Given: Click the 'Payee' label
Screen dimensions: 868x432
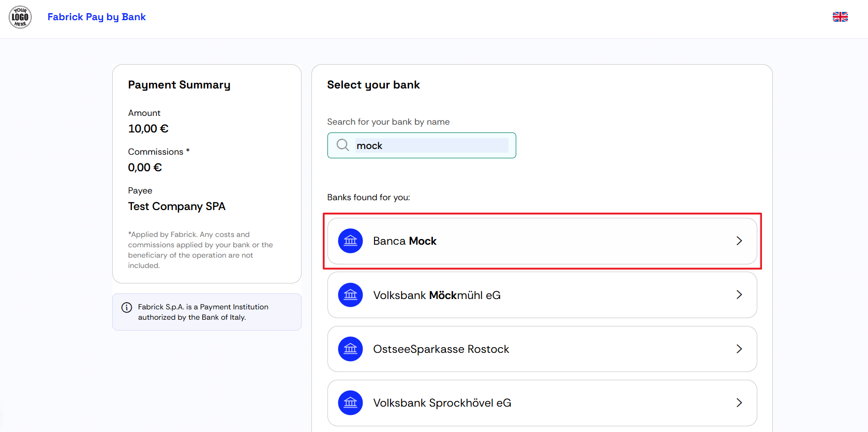Looking at the screenshot, I should point(140,190).
